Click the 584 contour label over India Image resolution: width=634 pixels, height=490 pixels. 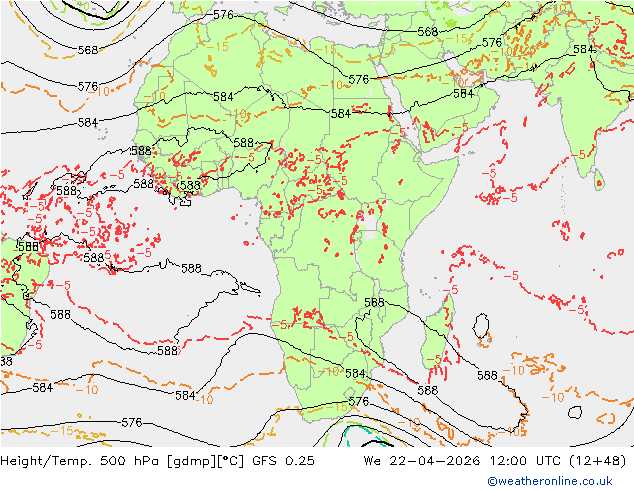pyautogui.click(x=584, y=49)
